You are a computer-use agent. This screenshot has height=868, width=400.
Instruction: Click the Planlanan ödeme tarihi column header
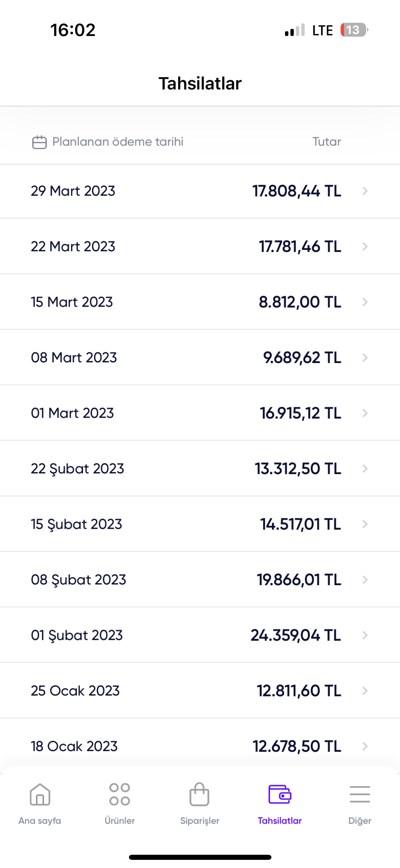[x=118, y=142]
